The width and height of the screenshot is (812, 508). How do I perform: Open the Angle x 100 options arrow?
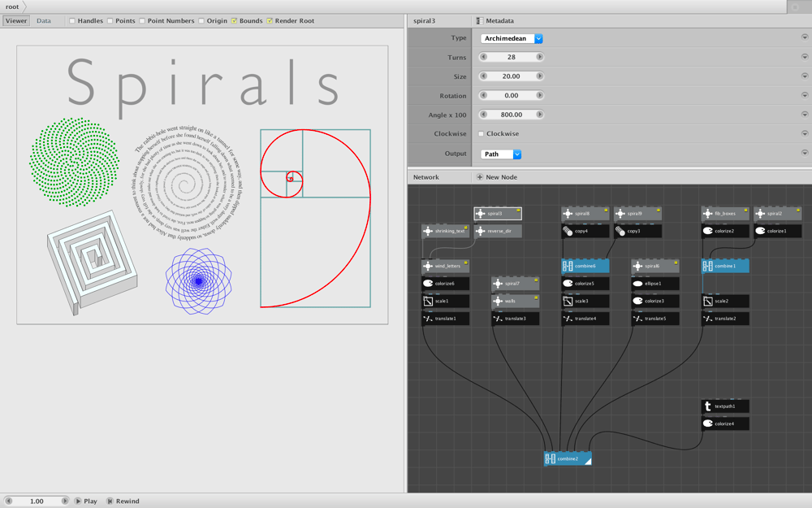(805, 114)
